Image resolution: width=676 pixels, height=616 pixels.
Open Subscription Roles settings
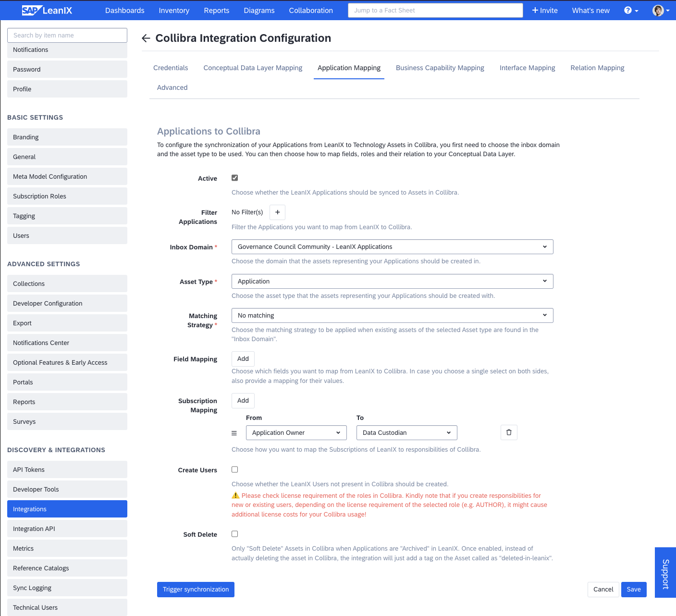(67, 196)
